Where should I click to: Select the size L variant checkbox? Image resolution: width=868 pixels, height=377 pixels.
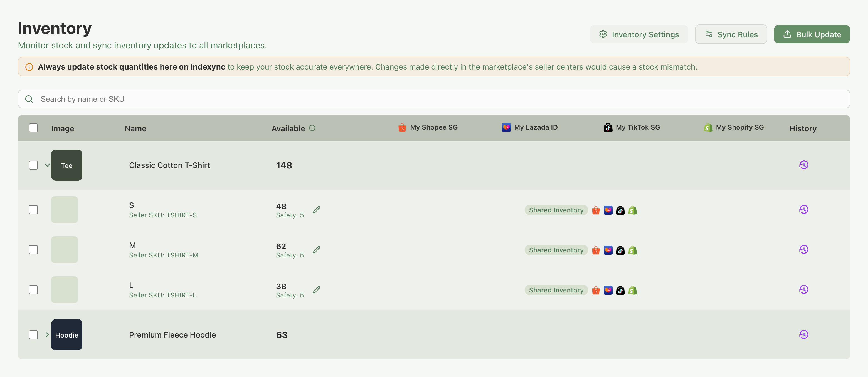click(x=33, y=290)
